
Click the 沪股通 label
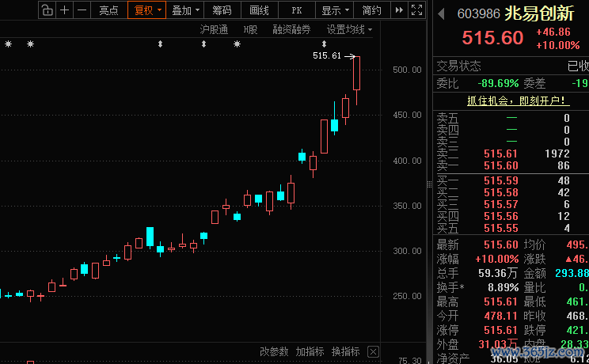214,29
